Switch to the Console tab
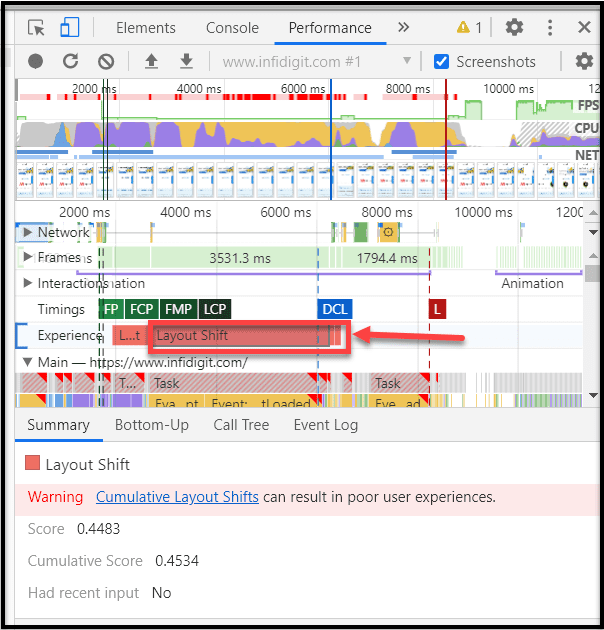Viewport: 604px width, 630px height. pos(232,28)
